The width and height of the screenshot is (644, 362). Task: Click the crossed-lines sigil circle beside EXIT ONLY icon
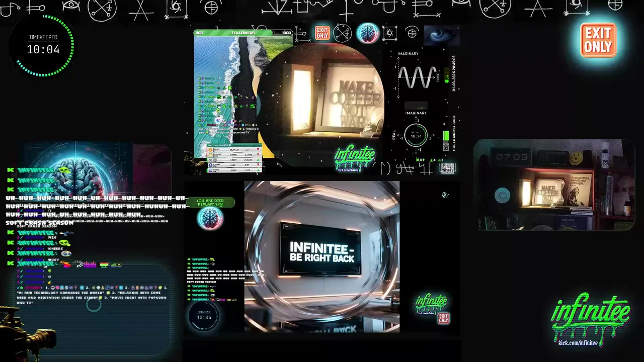pyautogui.click(x=343, y=33)
